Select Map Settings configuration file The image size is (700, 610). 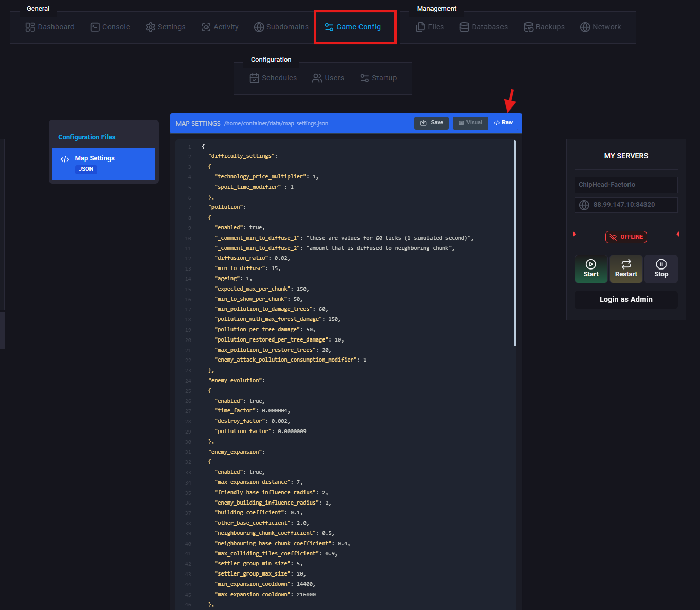tap(104, 164)
